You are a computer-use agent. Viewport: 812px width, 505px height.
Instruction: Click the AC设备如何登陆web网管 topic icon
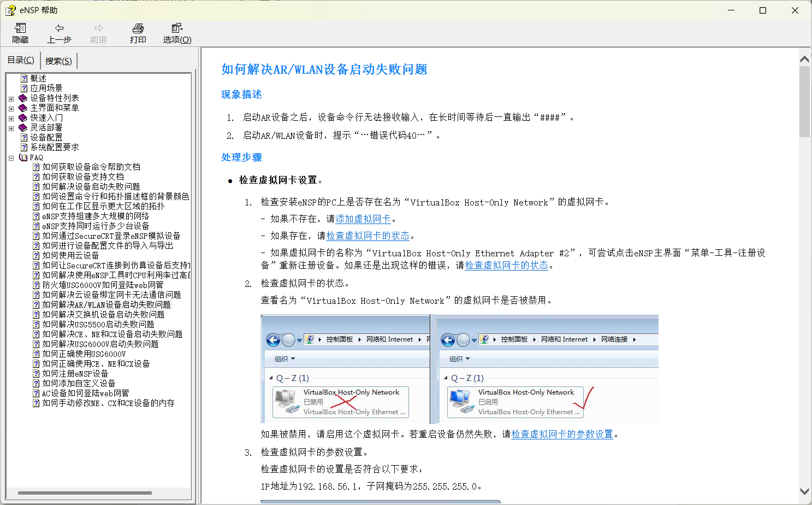(x=36, y=393)
